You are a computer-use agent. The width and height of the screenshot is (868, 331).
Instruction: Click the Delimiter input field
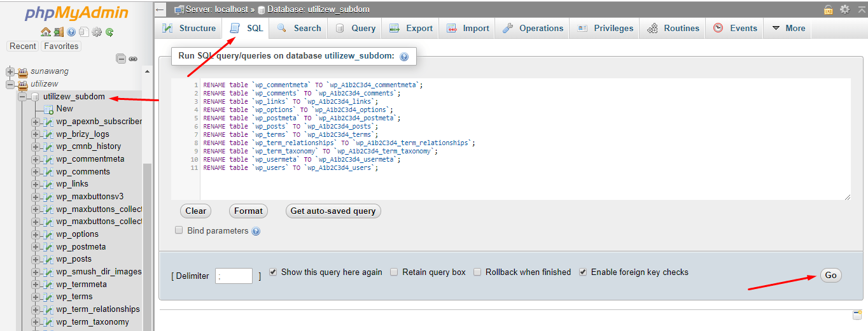234,276
